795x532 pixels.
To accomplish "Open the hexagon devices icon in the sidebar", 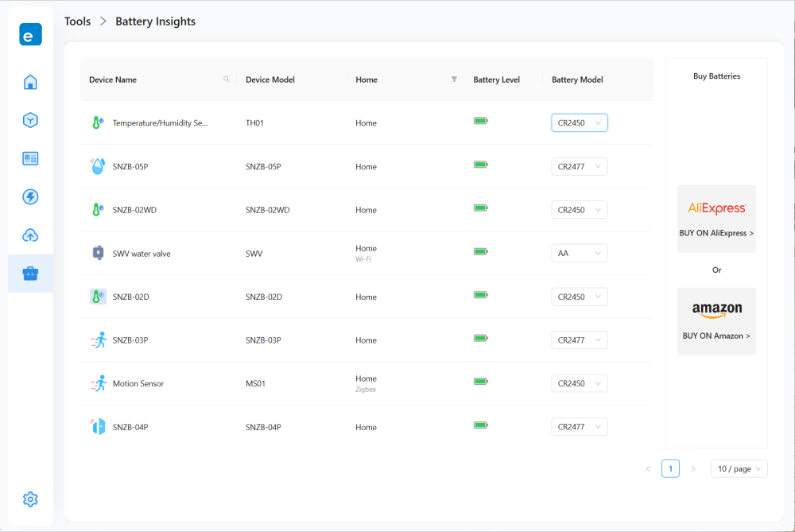I will tap(30, 120).
